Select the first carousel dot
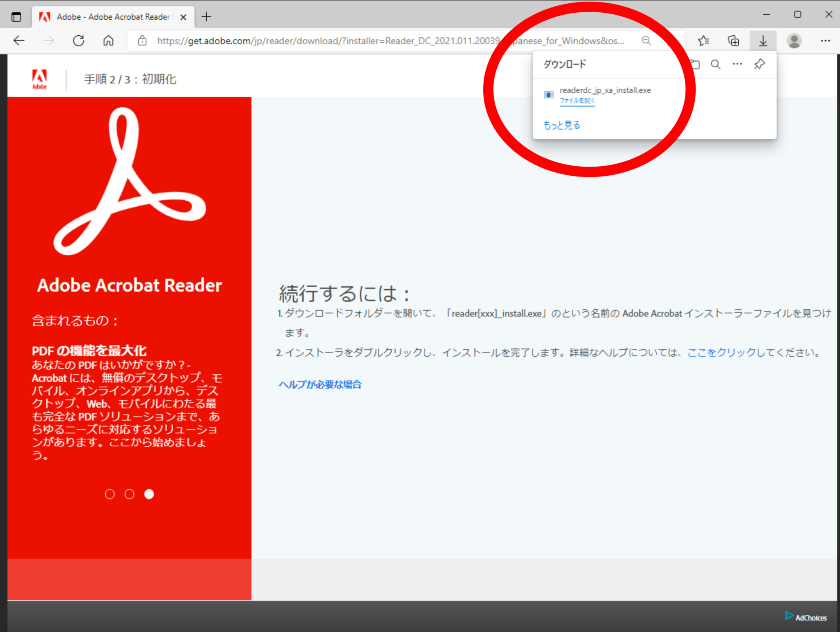The height and width of the screenshot is (632, 840). pos(110,495)
